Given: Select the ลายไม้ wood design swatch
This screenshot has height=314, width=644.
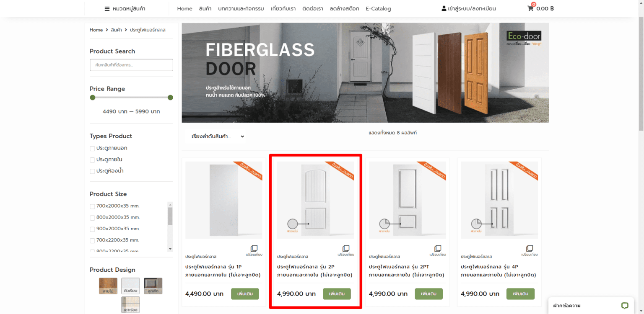Looking at the screenshot, I should 108,286.
